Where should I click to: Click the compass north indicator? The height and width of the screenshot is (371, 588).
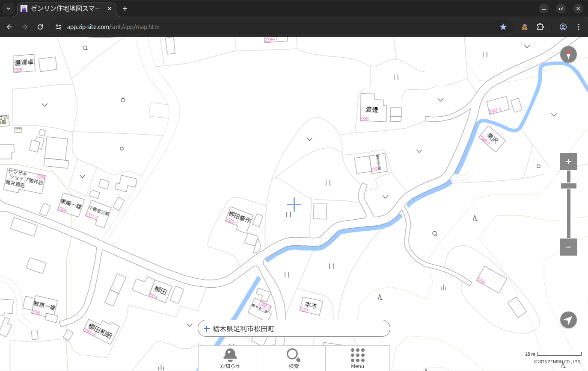click(x=568, y=55)
